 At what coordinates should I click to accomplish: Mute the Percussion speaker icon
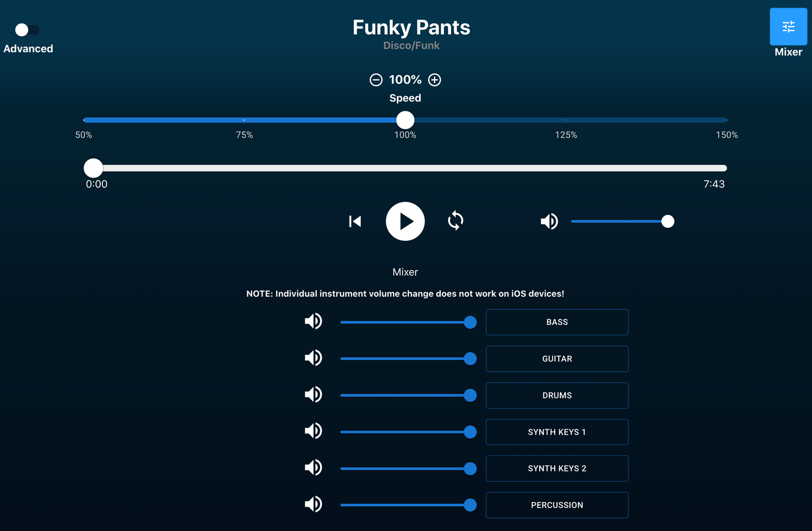313,504
